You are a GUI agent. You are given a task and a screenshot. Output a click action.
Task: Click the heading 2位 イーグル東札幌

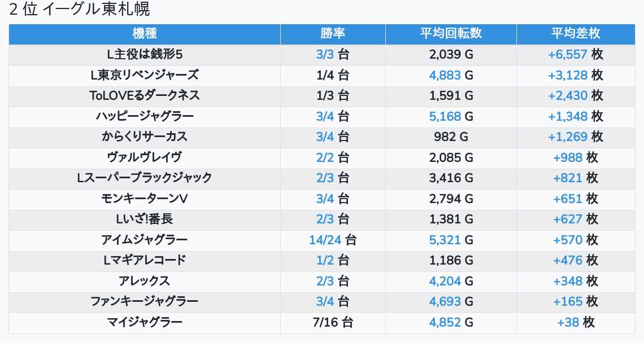(x=80, y=10)
